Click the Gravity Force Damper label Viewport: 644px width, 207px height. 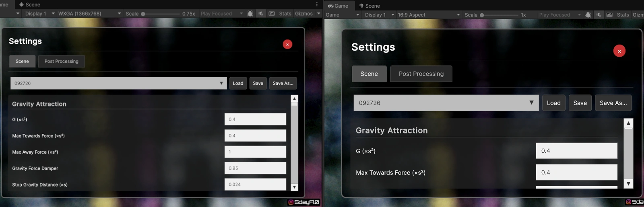(35, 168)
